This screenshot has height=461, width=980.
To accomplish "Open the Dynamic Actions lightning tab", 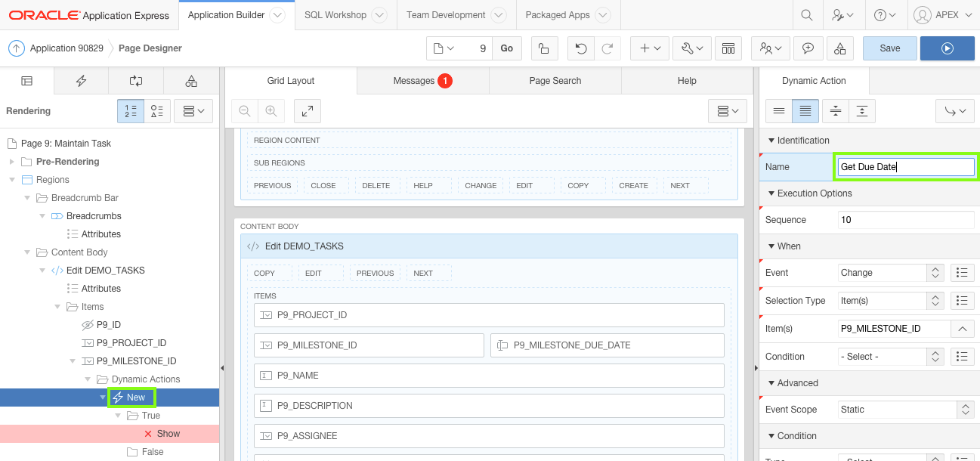I will pyautogui.click(x=82, y=81).
